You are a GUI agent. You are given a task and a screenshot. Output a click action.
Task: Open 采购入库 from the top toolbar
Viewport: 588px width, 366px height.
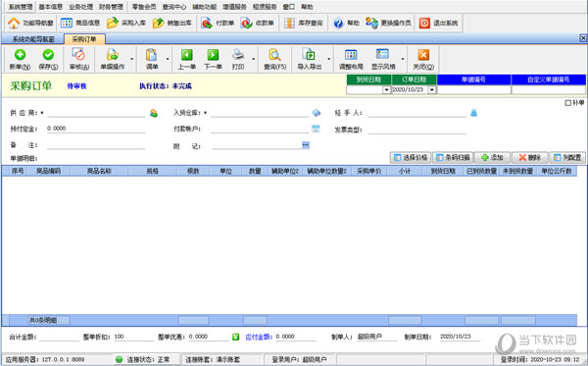pos(126,23)
